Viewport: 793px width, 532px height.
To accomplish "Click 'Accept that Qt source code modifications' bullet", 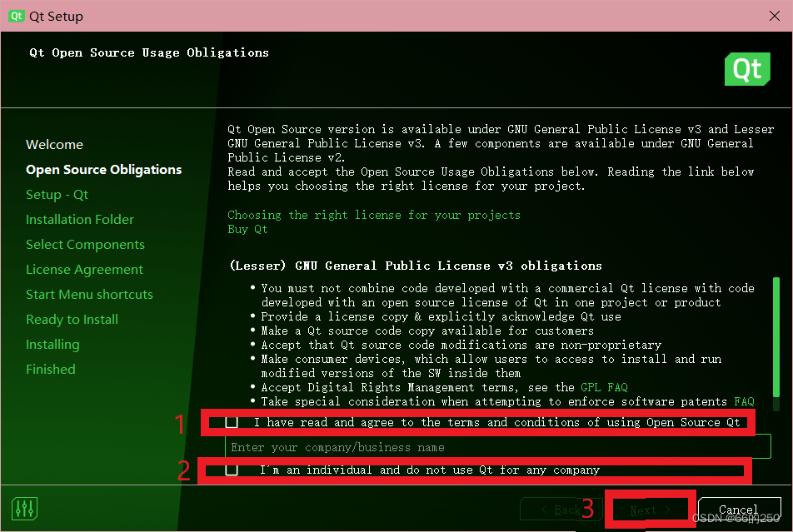I will (461, 345).
